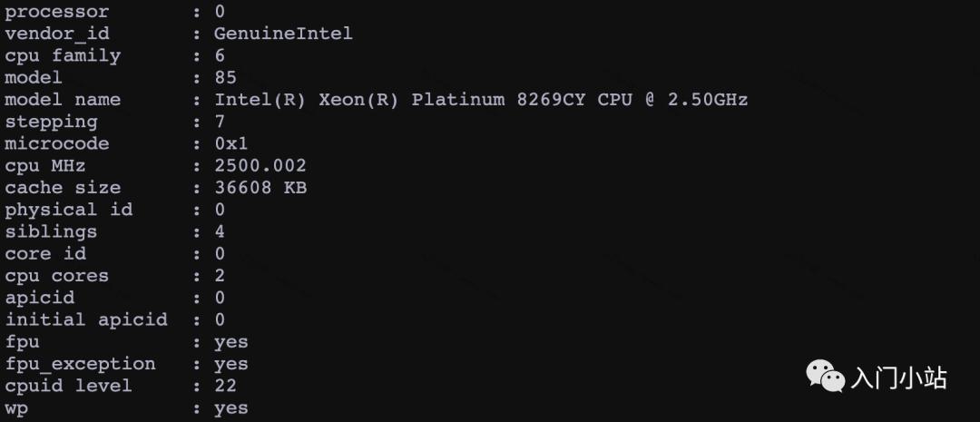Screen dimensions: 980x422
Task: Click the initial apicid label
Action: [86, 319]
